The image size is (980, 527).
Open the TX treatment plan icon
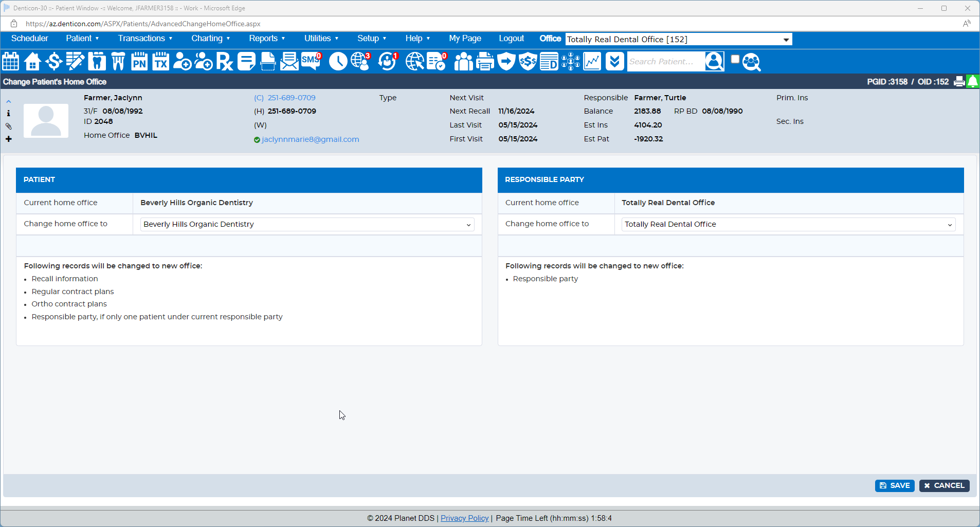[x=160, y=61]
